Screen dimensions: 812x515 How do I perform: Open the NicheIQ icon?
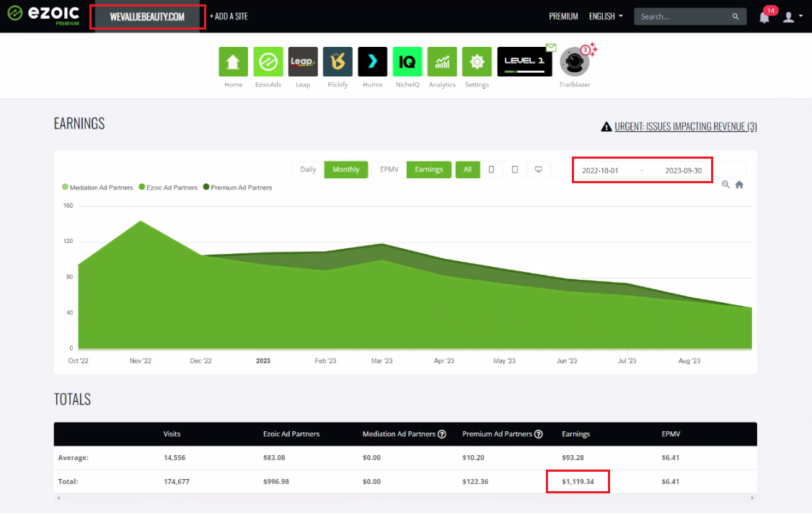(x=407, y=61)
